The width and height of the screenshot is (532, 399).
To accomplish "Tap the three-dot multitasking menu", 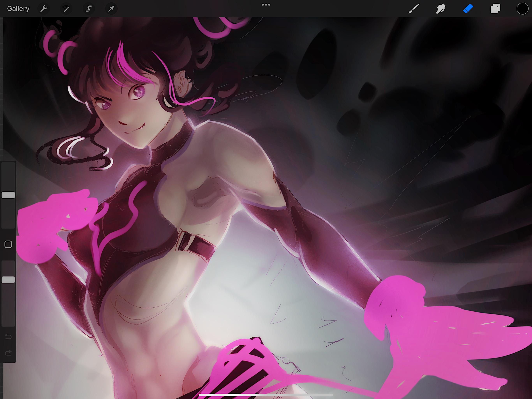I will click(266, 5).
